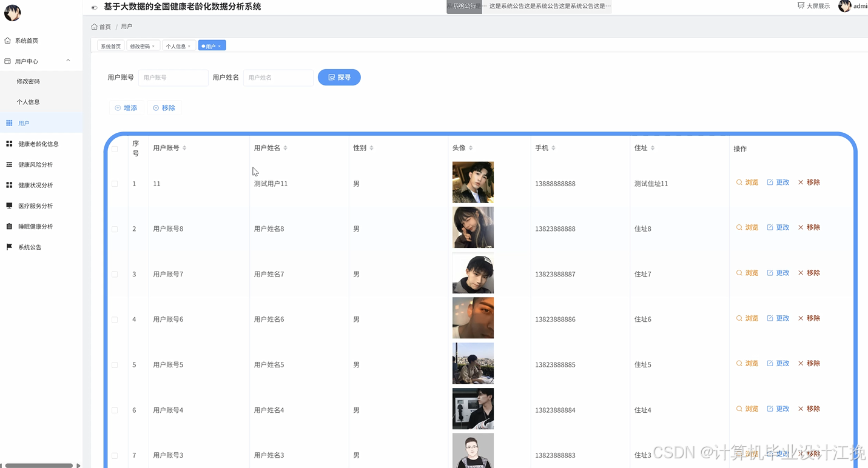The image size is (868, 468).
Task: Click 浏览 for 用户姓名7 row
Action: click(x=747, y=273)
